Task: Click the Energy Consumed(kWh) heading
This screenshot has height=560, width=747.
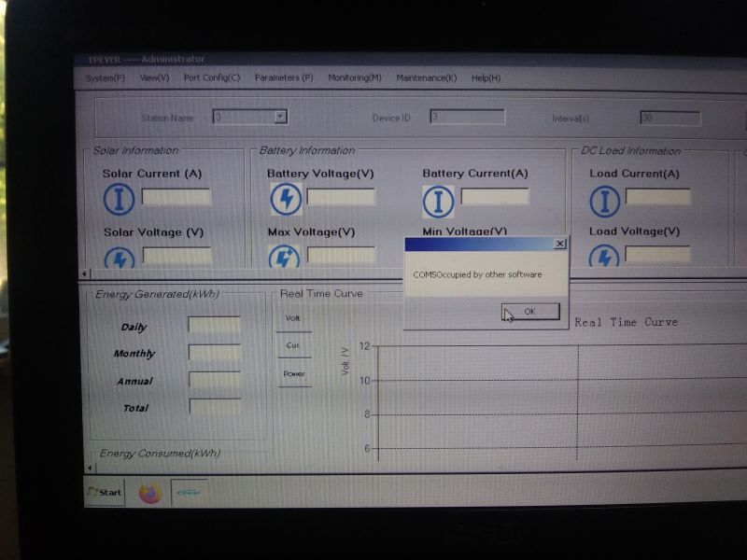Action: pos(160,454)
